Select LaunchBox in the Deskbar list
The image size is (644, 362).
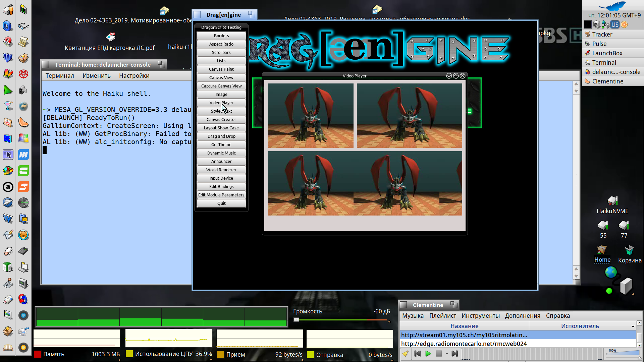coord(613,53)
